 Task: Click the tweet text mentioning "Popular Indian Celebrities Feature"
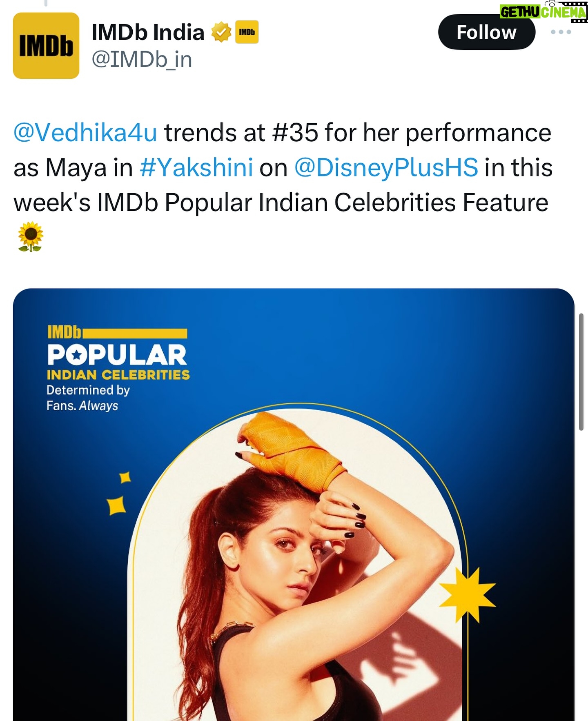(x=281, y=203)
